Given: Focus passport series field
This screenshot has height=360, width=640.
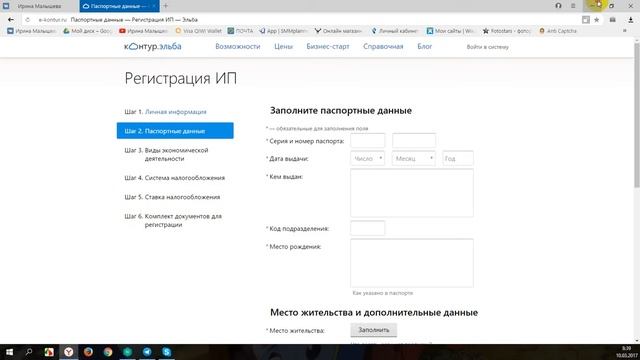Looking at the screenshot, I should point(367,140).
